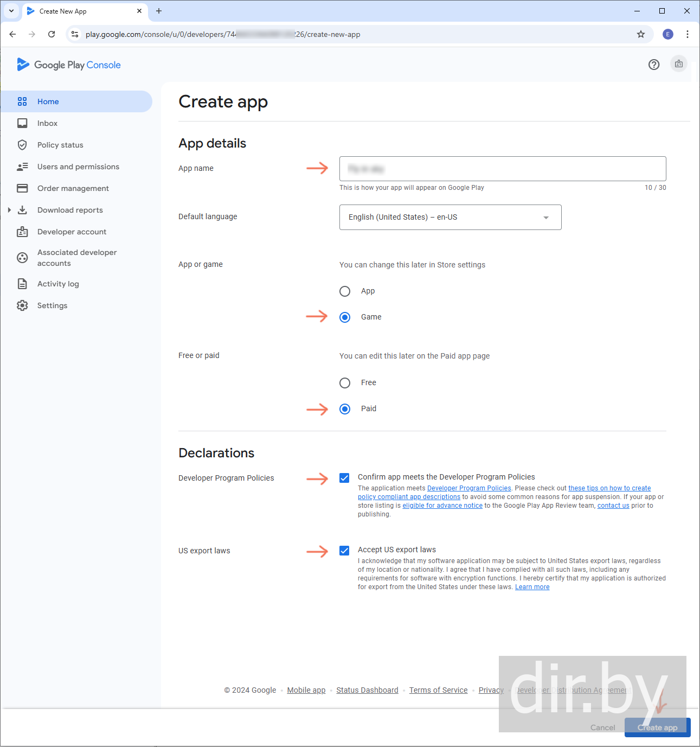Close the Create New App tab
Image resolution: width=700 pixels, height=747 pixels.
click(x=139, y=11)
